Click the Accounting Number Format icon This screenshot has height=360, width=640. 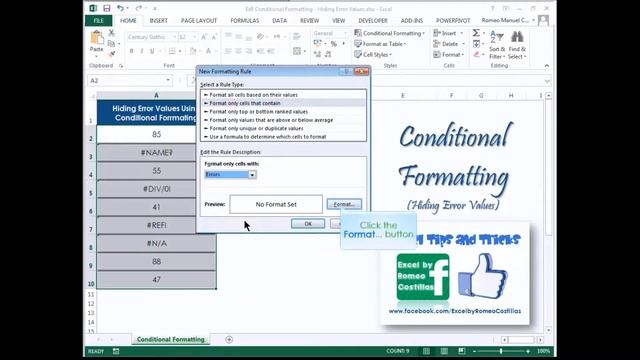tap(318, 44)
